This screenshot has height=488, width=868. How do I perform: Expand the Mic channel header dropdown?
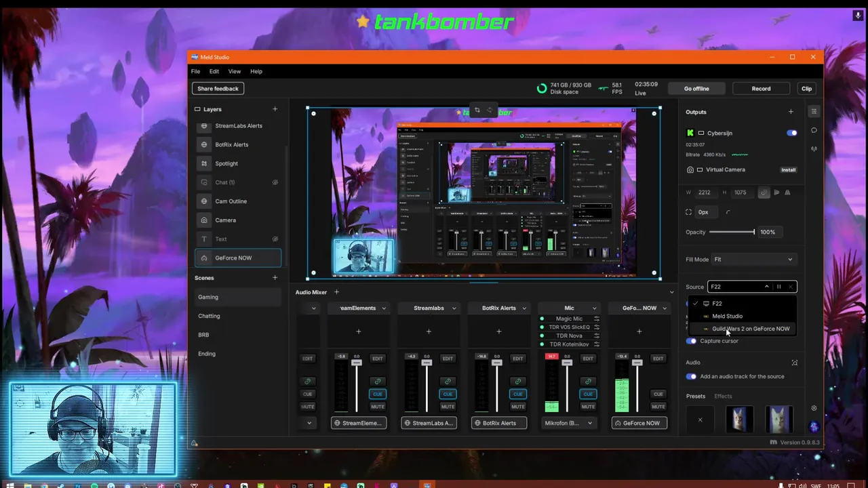point(594,308)
